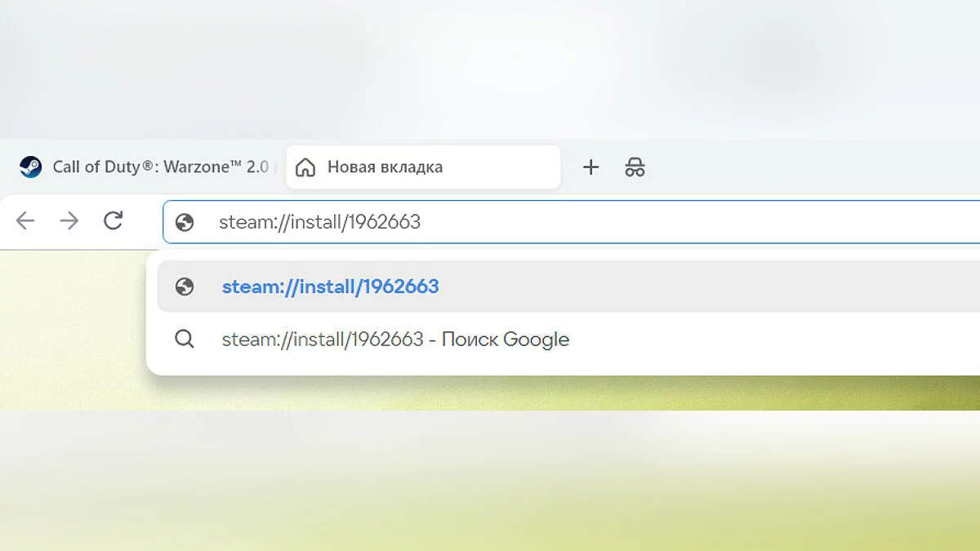Select the steam://install/1962663 URL suggestion
980x551 pixels.
(568, 287)
